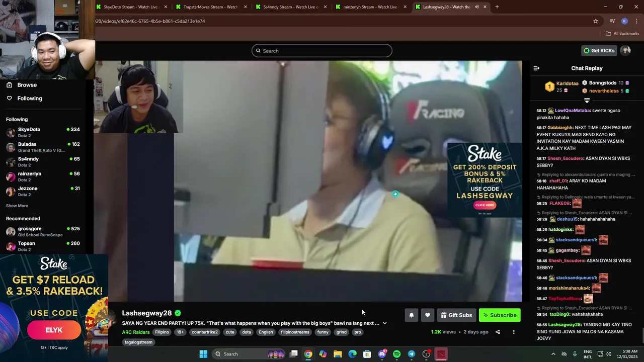Click Karldotaa top gifter name

(568, 83)
